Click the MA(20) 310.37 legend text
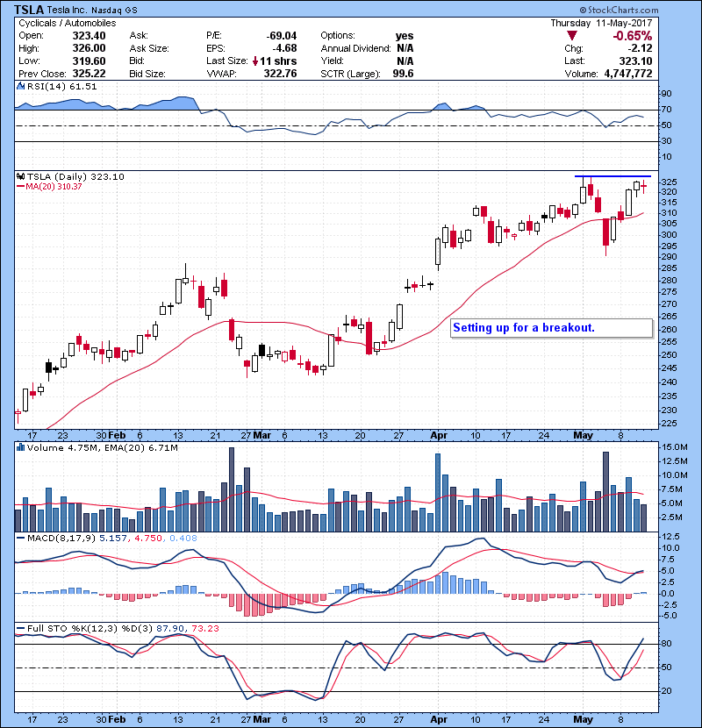 [x=54, y=187]
